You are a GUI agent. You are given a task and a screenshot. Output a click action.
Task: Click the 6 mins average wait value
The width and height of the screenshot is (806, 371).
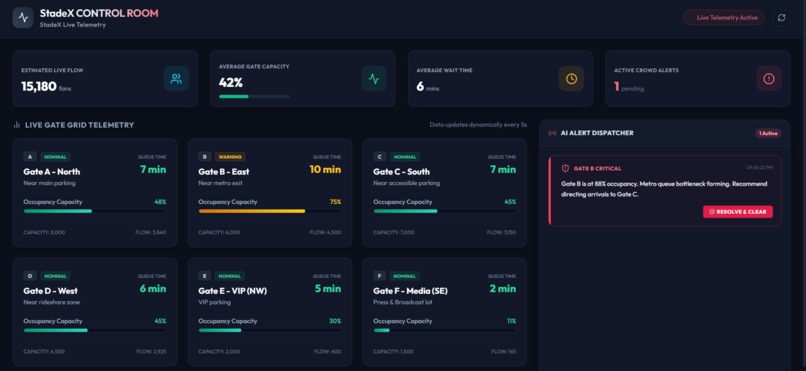coord(428,87)
